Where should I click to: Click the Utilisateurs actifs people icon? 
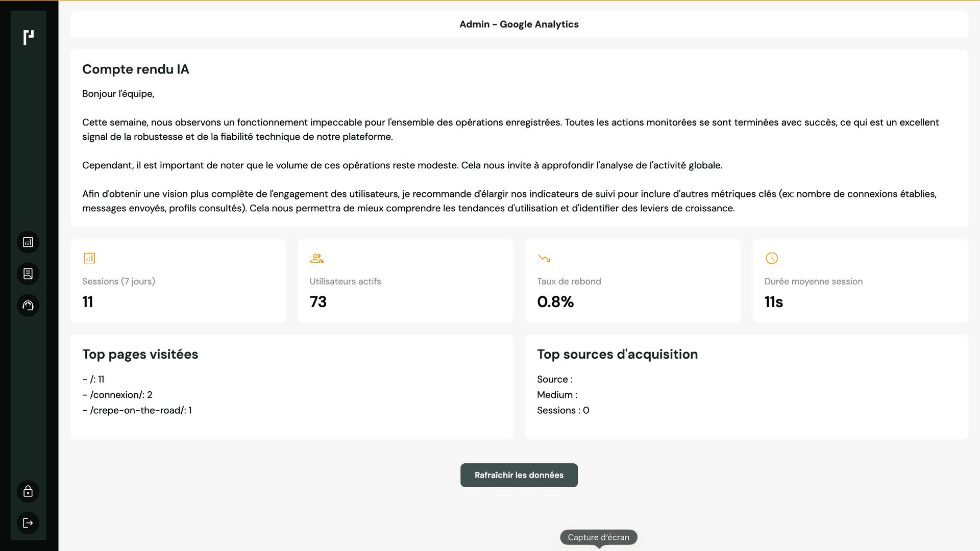[316, 258]
